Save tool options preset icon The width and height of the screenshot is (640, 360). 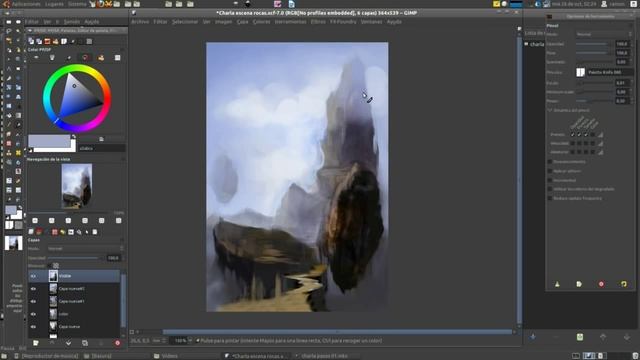pyautogui.click(x=557, y=284)
